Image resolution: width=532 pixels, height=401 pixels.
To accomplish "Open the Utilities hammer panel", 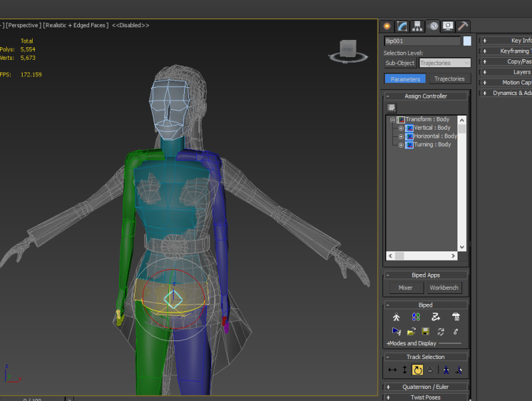I will [x=463, y=26].
